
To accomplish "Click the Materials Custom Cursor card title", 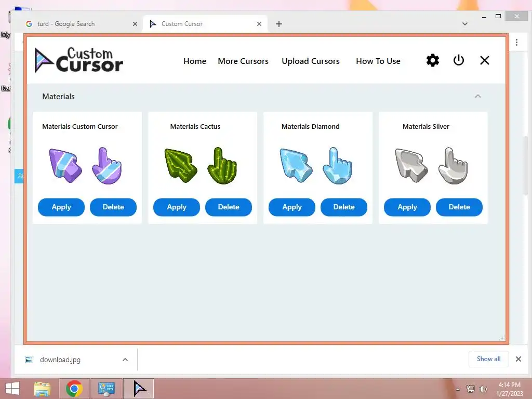I will coord(79,126).
